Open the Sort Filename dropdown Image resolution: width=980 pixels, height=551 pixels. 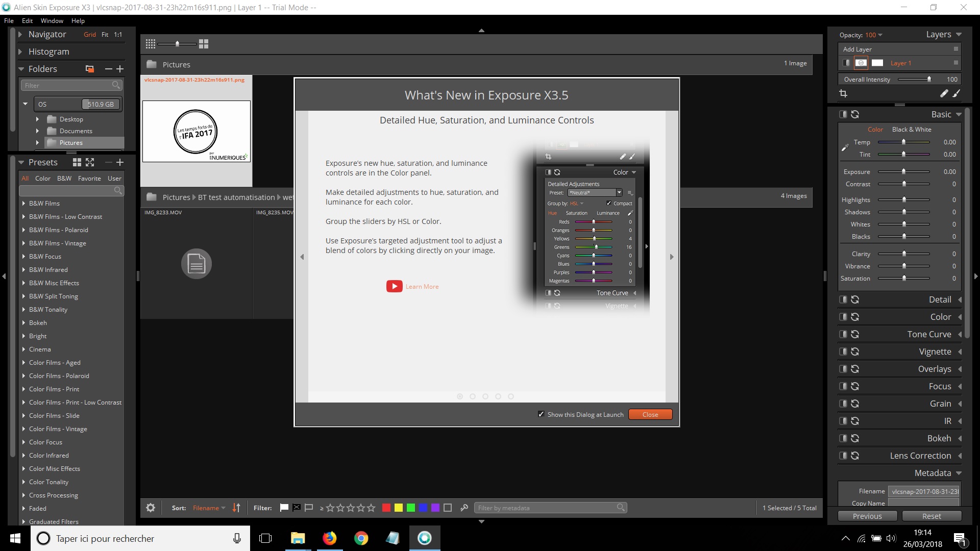click(209, 508)
